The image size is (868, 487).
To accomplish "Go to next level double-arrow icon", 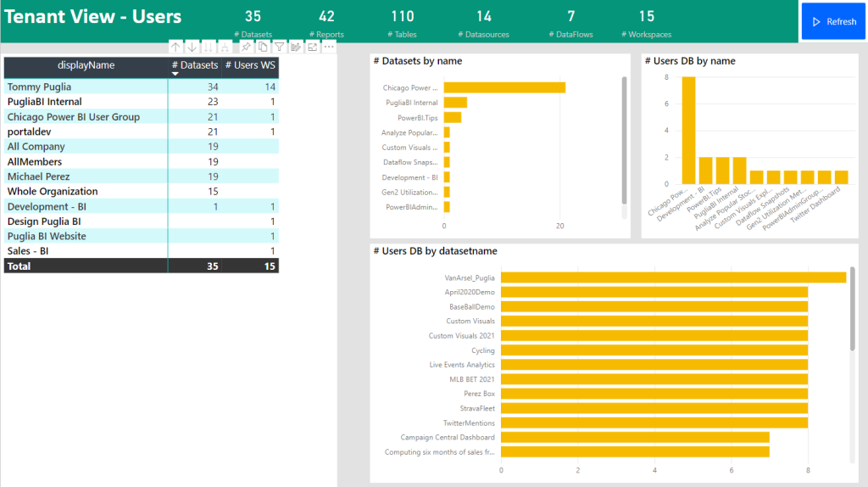I will coord(209,48).
